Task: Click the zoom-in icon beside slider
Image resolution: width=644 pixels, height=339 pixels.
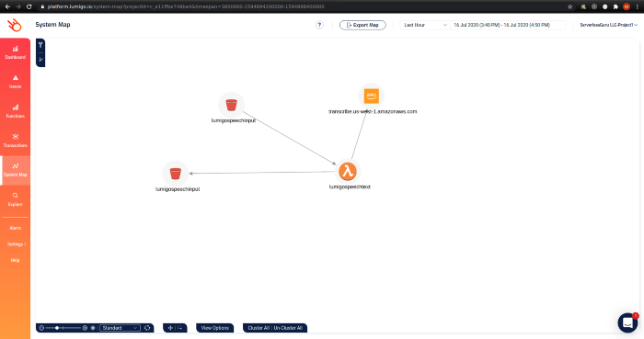Action: [85, 328]
